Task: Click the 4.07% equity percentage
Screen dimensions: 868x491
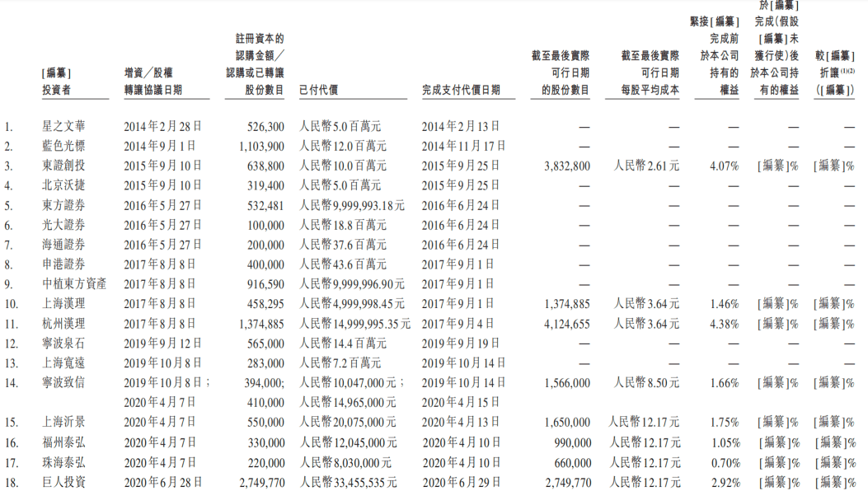Action: [x=724, y=166]
